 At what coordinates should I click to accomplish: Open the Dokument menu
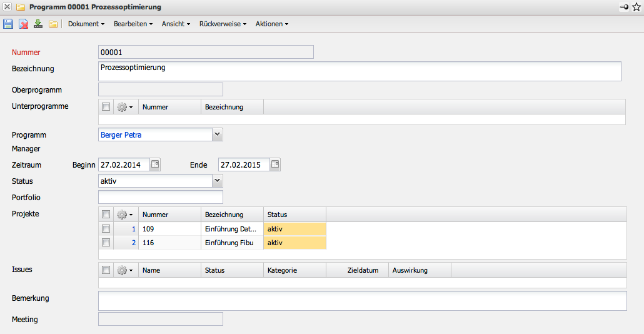pos(86,24)
